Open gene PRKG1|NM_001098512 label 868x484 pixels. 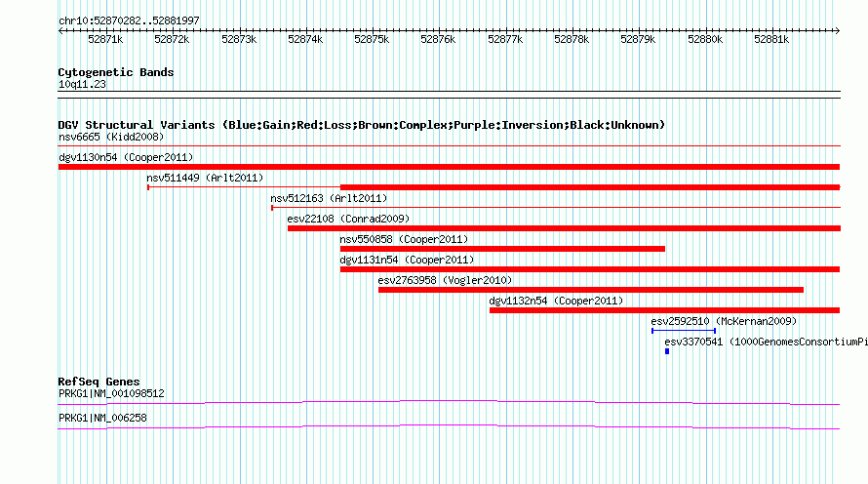pyautogui.click(x=111, y=393)
